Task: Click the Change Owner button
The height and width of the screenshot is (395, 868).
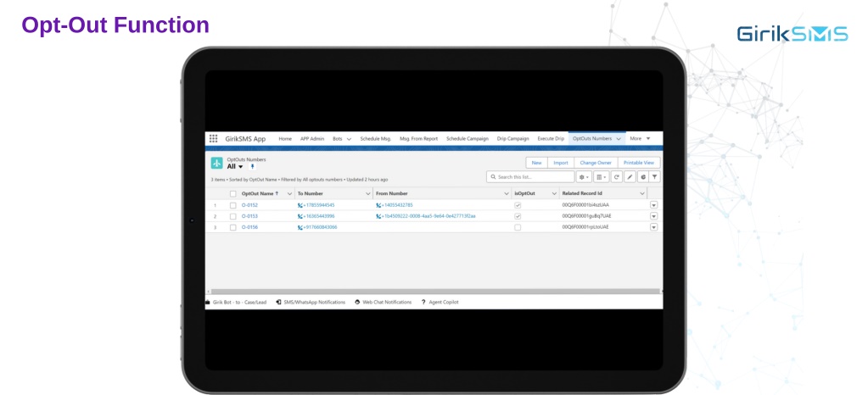Action: 596,164
